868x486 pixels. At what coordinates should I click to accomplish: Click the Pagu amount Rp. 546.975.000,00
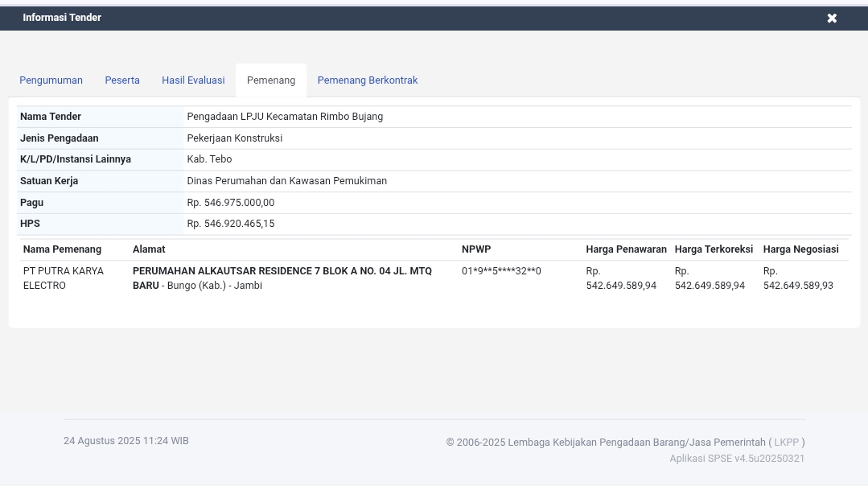pyautogui.click(x=231, y=202)
